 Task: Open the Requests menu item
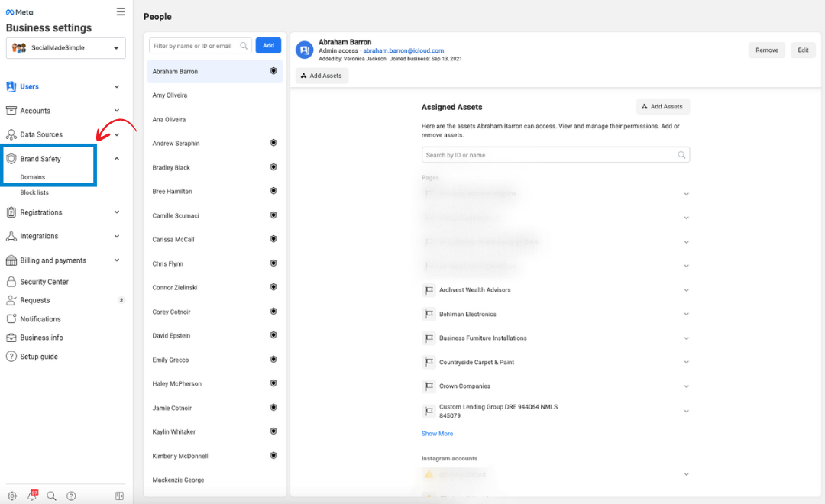click(34, 300)
